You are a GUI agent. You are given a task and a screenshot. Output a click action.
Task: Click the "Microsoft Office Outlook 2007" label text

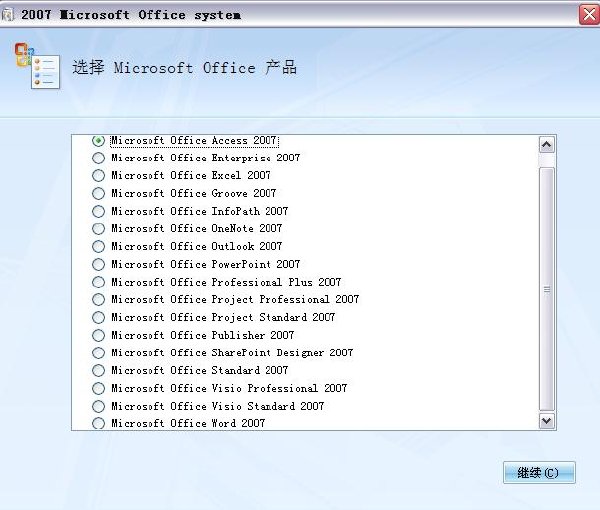coord(197,246)
